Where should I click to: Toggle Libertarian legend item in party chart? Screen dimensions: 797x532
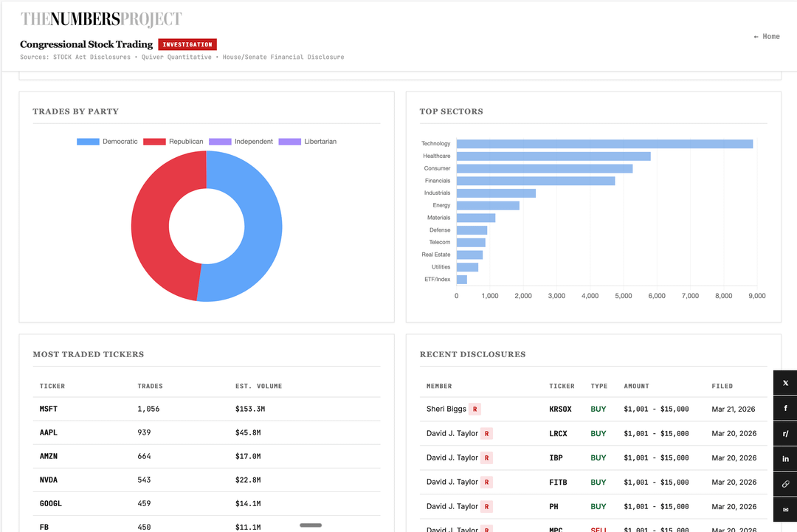308,142
